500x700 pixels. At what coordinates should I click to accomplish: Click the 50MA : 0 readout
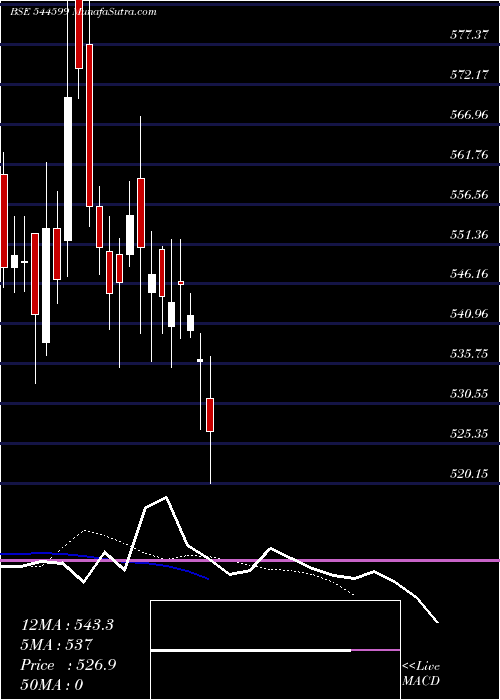point(52,684)
